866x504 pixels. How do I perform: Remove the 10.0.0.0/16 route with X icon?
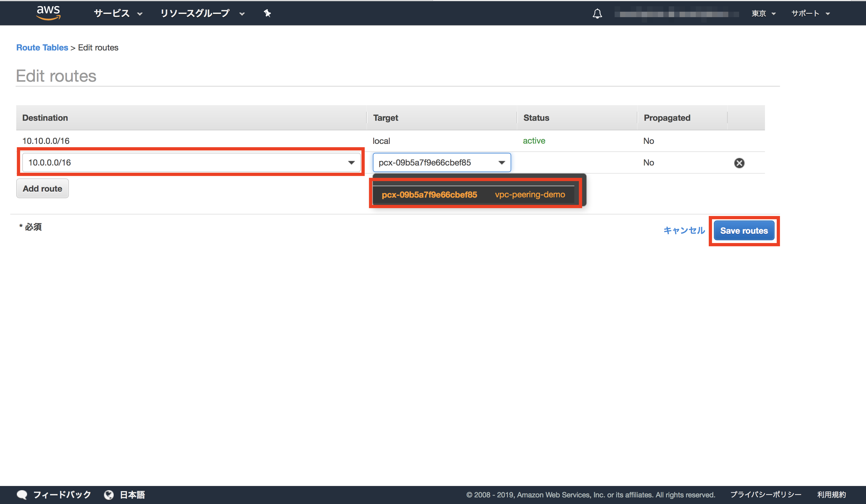click(x=739, y=163)
